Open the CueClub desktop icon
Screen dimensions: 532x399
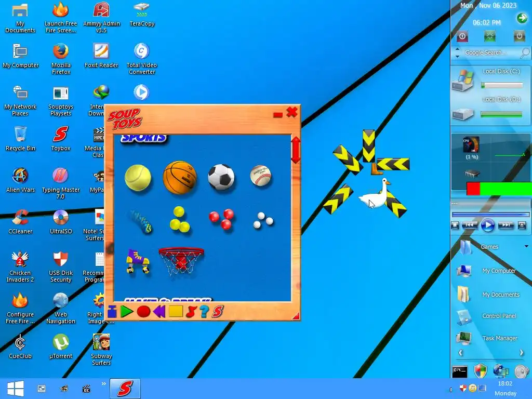coord(20,347)
